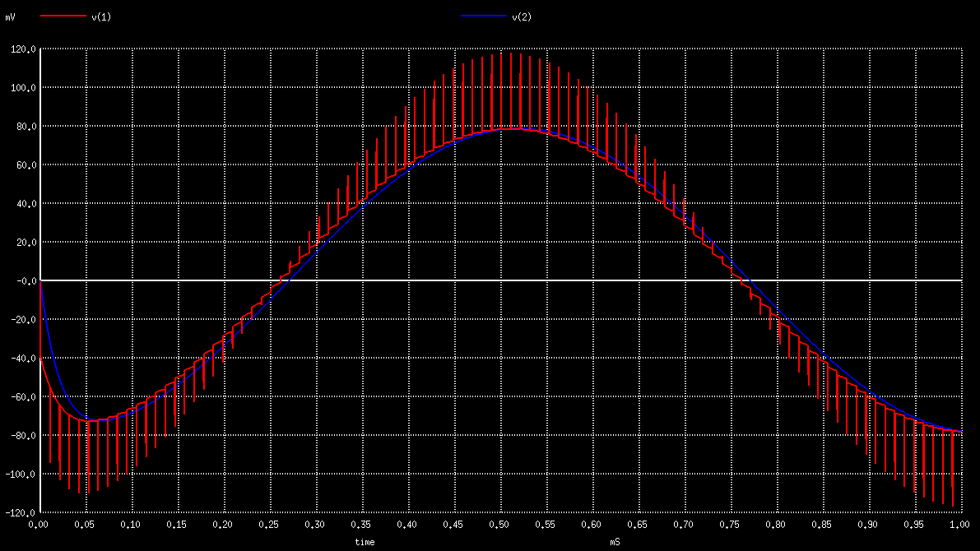Click the -40.0 y-axis value
The height and width of the screenshot is (551, 980).
coord(23,359)
